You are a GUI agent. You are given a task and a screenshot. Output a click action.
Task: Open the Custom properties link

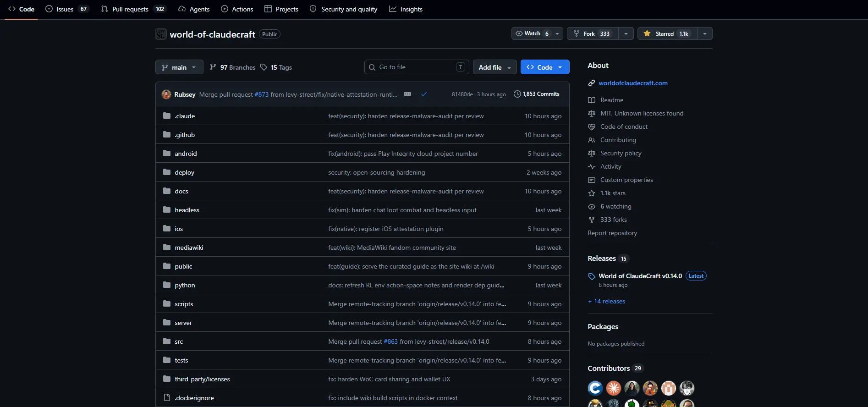pos(626,180)
